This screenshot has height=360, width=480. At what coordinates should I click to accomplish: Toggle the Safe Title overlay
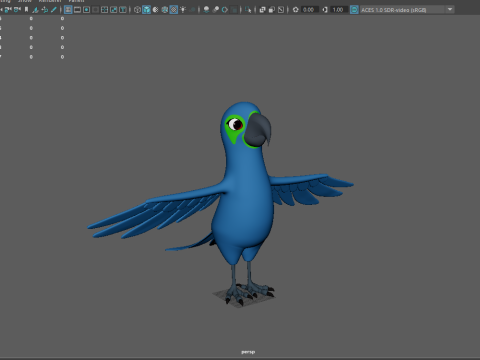pyautogui.click(x=123, y=10)
